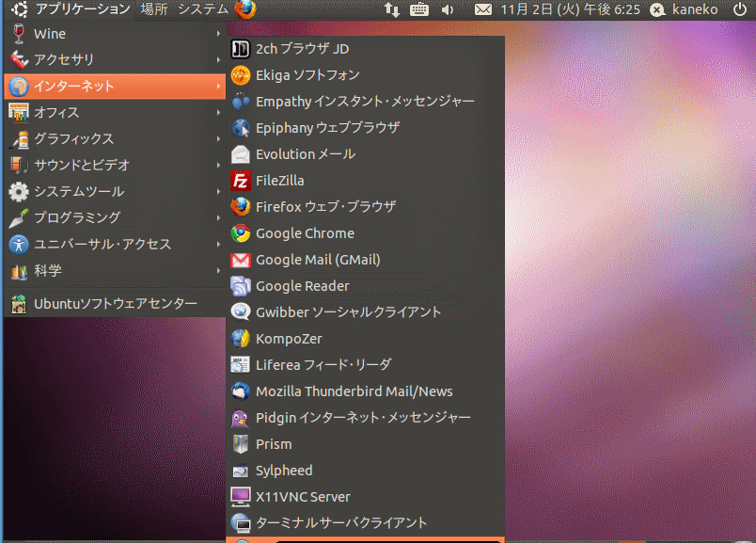Launch Evolution メール

pos(305,154)
